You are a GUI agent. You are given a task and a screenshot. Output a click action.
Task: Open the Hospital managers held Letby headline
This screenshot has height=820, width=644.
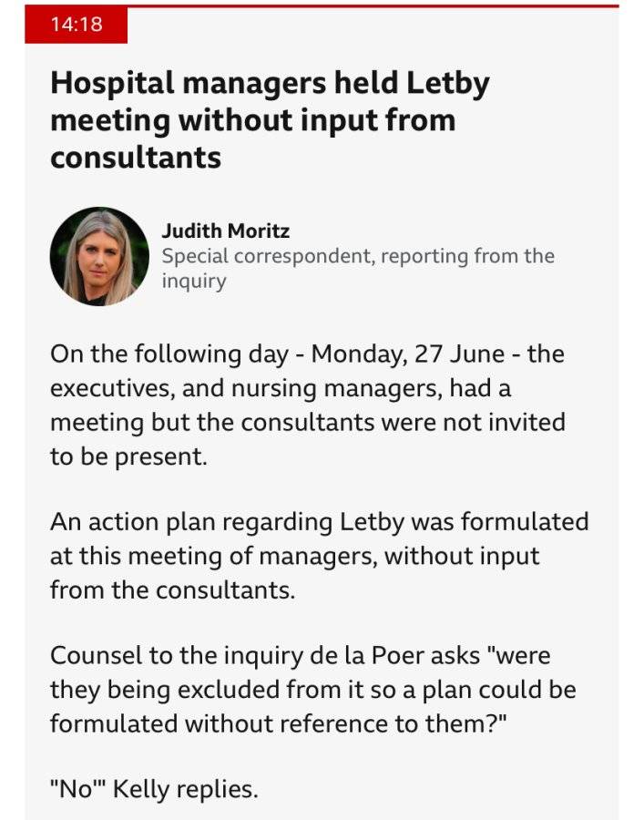(x=270, y=119)
